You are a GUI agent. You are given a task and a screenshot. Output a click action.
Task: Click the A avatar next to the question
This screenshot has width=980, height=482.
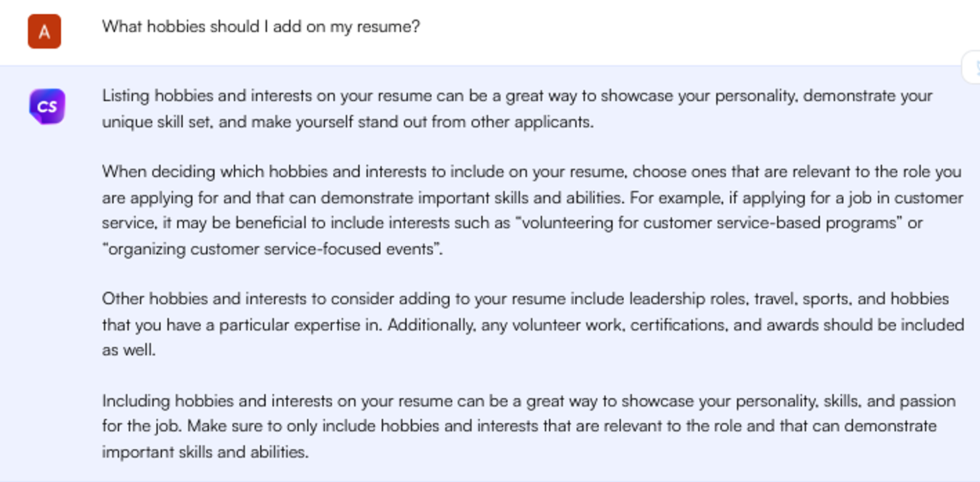point(45,32)
